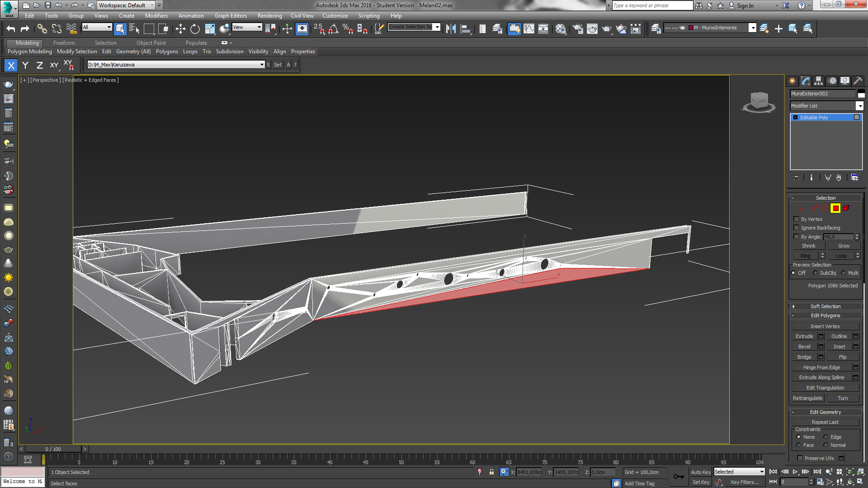868x488 pixels.
Task: Enable the By Vertex checkbox
Action: click(797, 219)
